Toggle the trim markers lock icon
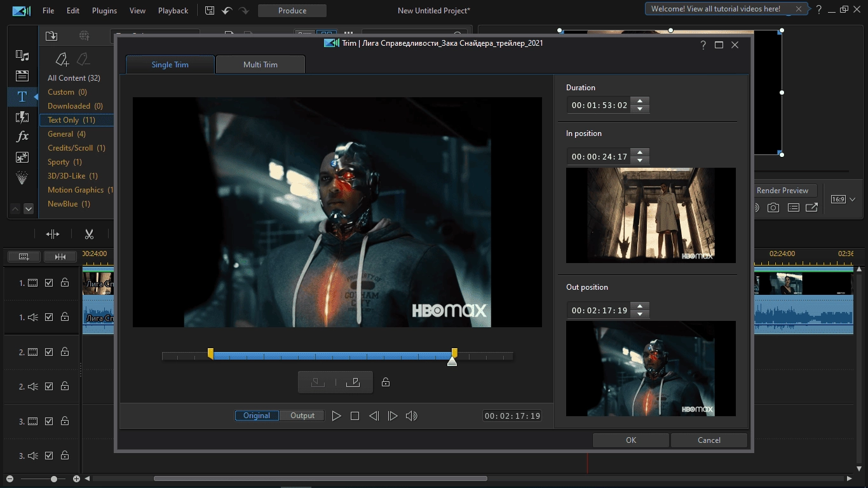This screenshot has height=488, width=868. (x=386, y=383)
